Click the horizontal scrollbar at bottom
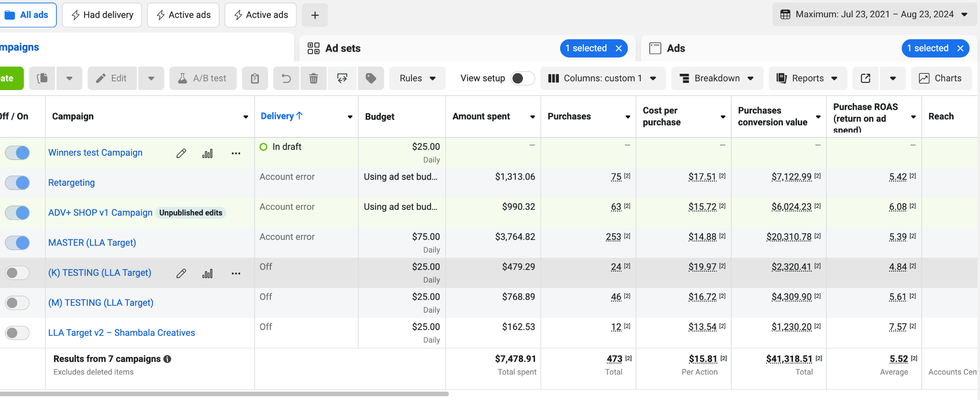Screen dimensions: 980x400 (224, 394)
